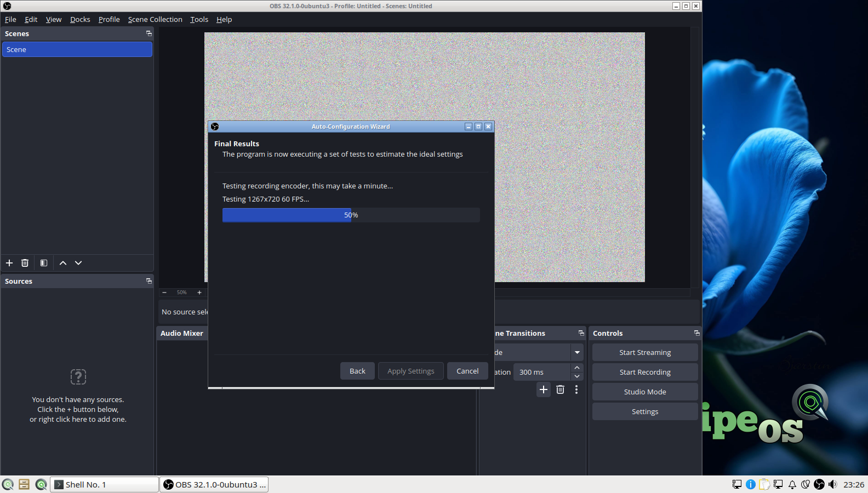
Task: Open the file manager from the taskbar
Action: point(24,484)
